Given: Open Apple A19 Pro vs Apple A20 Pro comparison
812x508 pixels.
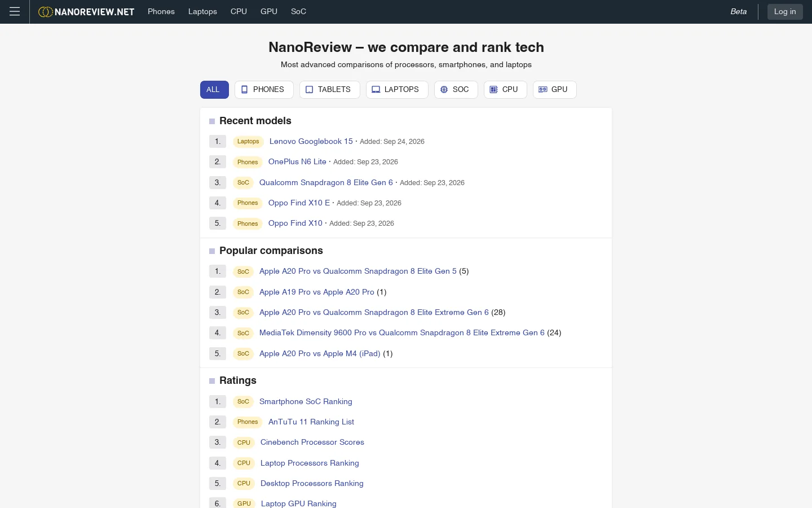Looking at the screenshot, I should [x=317, y=292].
